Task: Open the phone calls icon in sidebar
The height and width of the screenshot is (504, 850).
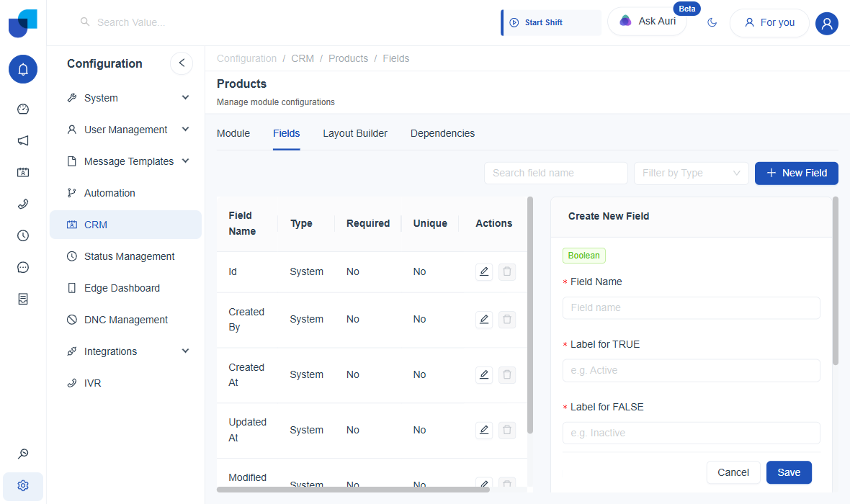Action: (23, 204)
